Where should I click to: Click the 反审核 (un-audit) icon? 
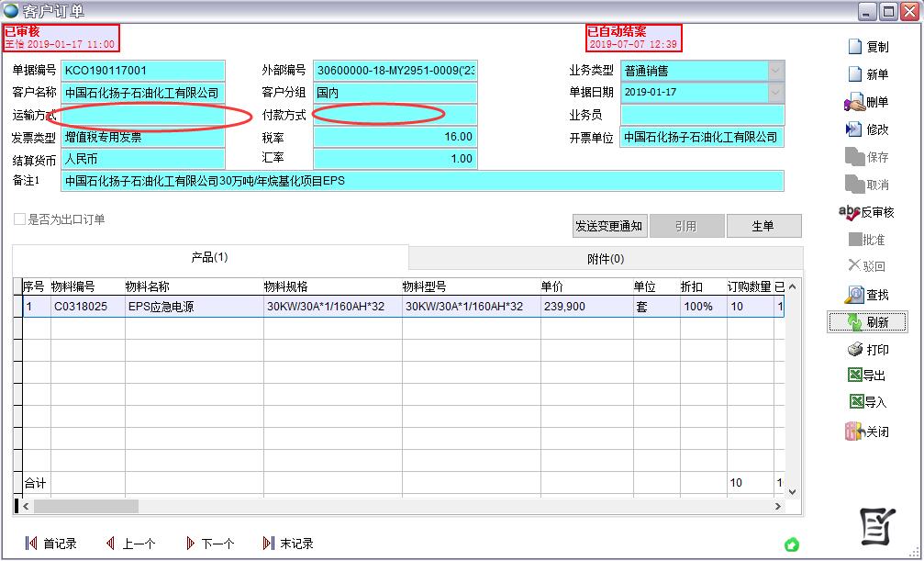pos(868,212)
